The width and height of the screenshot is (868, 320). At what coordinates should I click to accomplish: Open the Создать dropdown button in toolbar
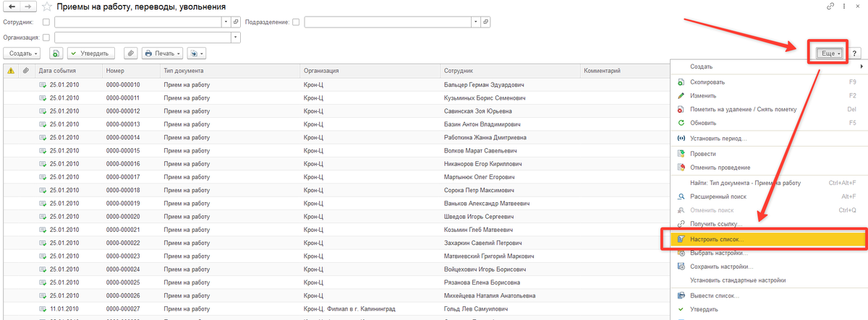[23, 53]
